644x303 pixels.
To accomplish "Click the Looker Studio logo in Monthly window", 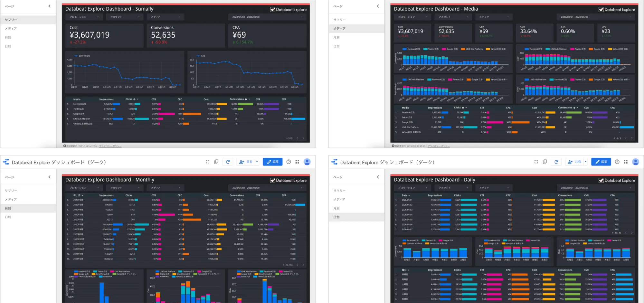I will click(x=6, y=162).
